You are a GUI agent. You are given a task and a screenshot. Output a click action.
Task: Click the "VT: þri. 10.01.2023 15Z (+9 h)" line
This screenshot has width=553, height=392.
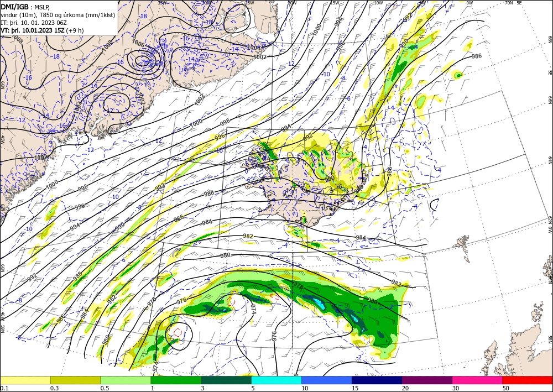click(x=42, y=30)
